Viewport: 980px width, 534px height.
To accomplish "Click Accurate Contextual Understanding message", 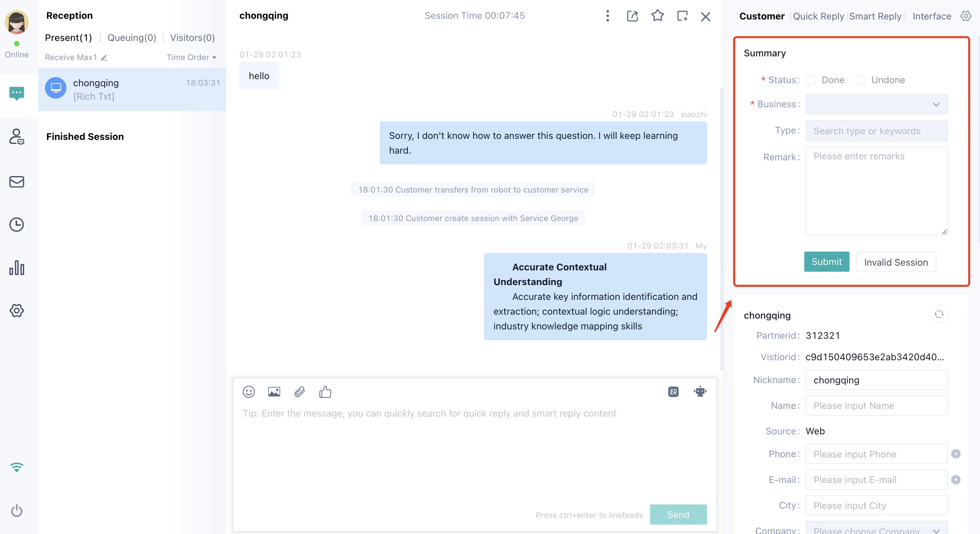I will pyautogui.click(x=595, y=297).
